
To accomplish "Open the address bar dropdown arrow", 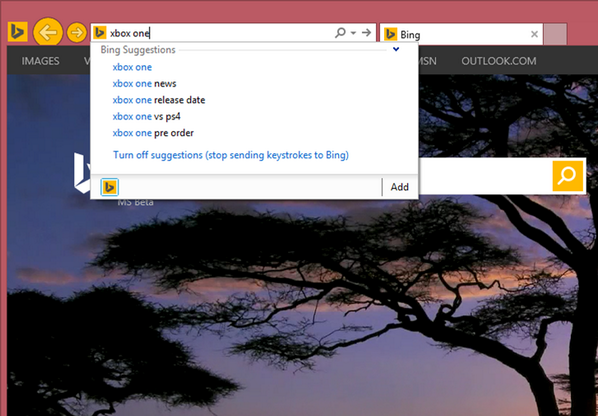I will click(354, 33).
